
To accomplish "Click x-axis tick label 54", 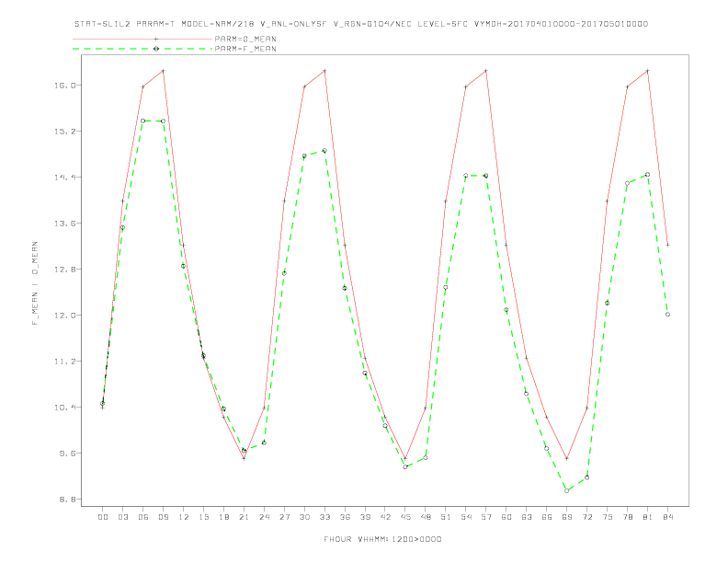I will pyautogui.click(x=466, y=517).
